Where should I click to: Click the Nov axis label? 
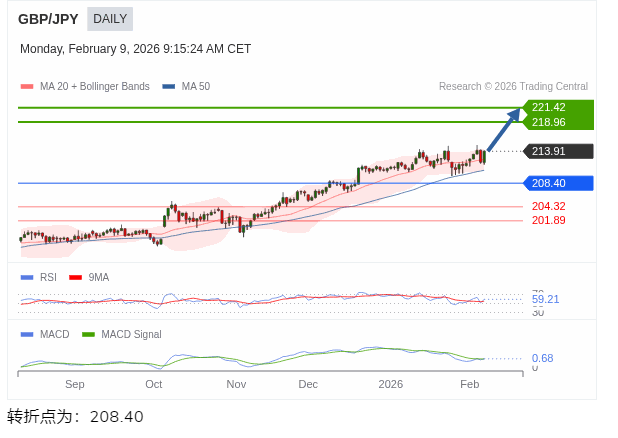[236, 384]
